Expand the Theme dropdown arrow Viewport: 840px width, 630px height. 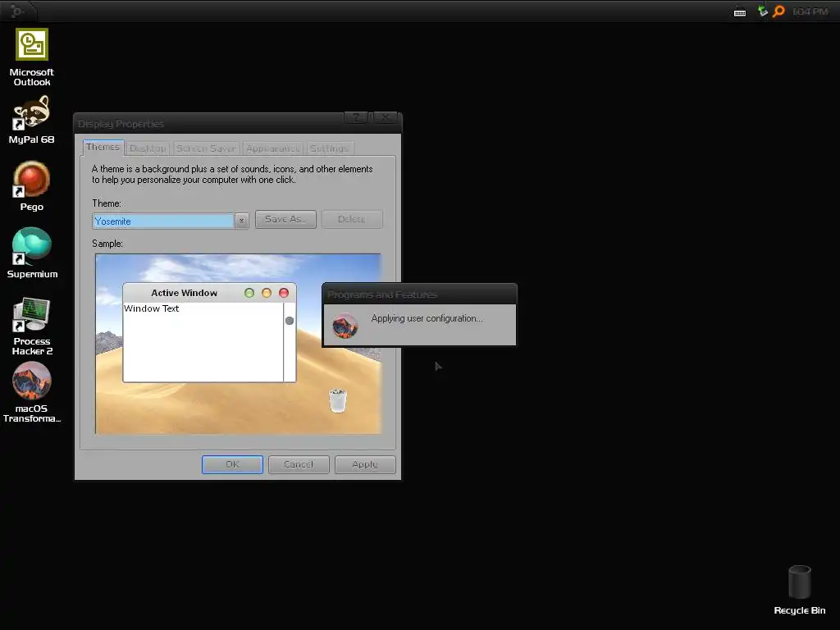(x=242, y=221)
